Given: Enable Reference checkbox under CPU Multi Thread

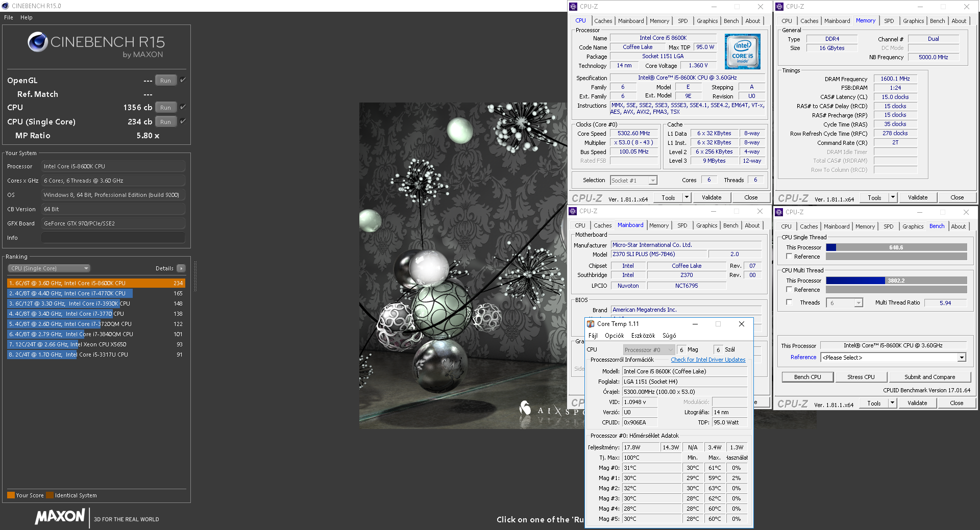Looking at the screenshot, I should click(x=789, y=290).
